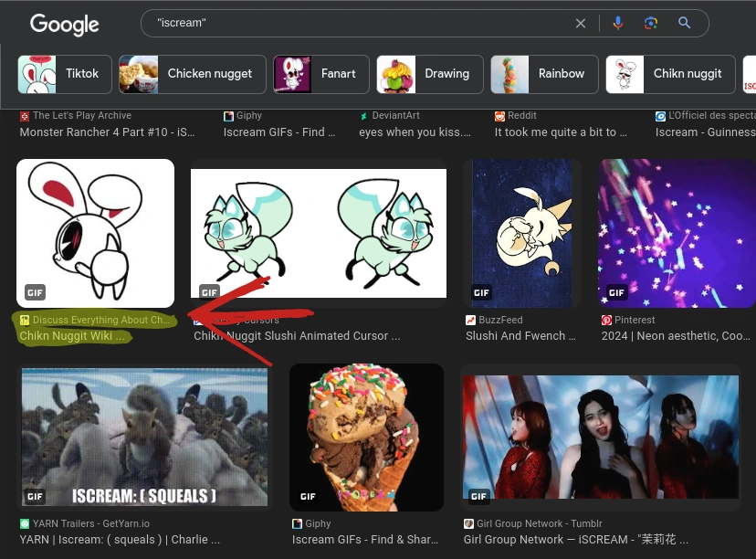
Task: Choose the Chikn nuggit filter chip
Action: [x=671, y=74]
